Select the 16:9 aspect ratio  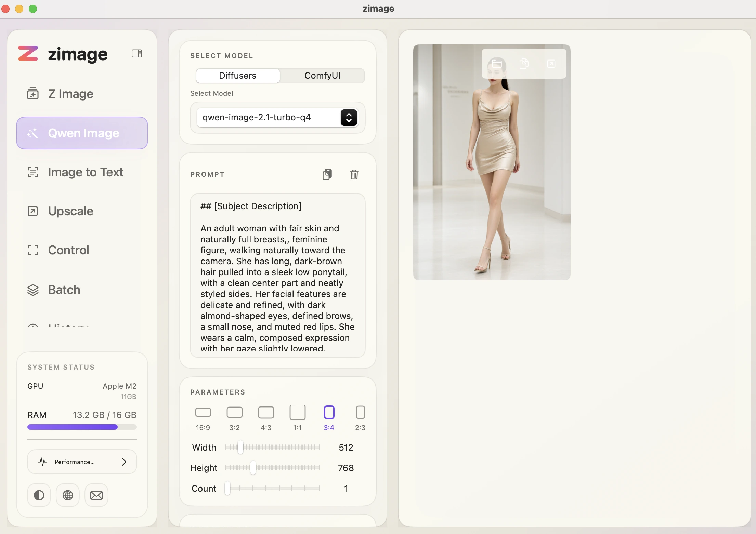(203, 418)
